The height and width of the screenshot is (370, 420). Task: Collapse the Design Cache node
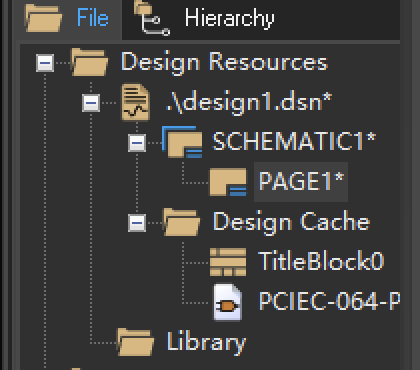[137, 223]
